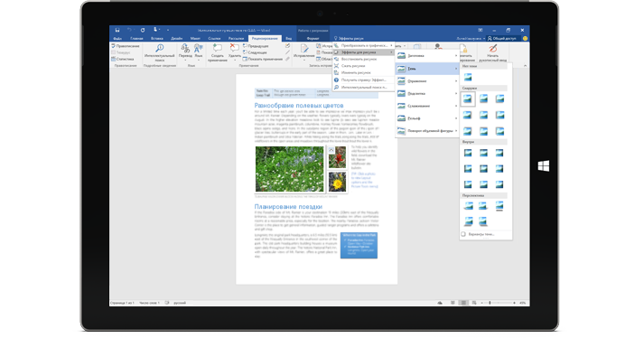Expand the Поворот объёмной фигуры submenu
The height and width of the screenshot is (338, 644).
point(427,131)
